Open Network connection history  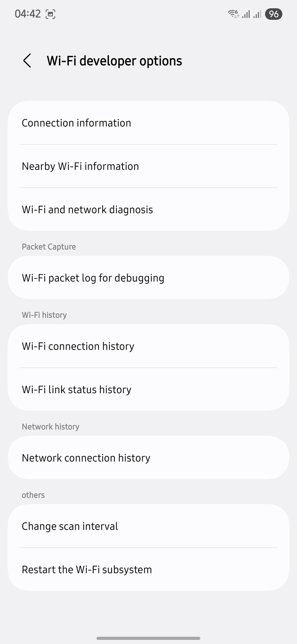pos(85,458)
